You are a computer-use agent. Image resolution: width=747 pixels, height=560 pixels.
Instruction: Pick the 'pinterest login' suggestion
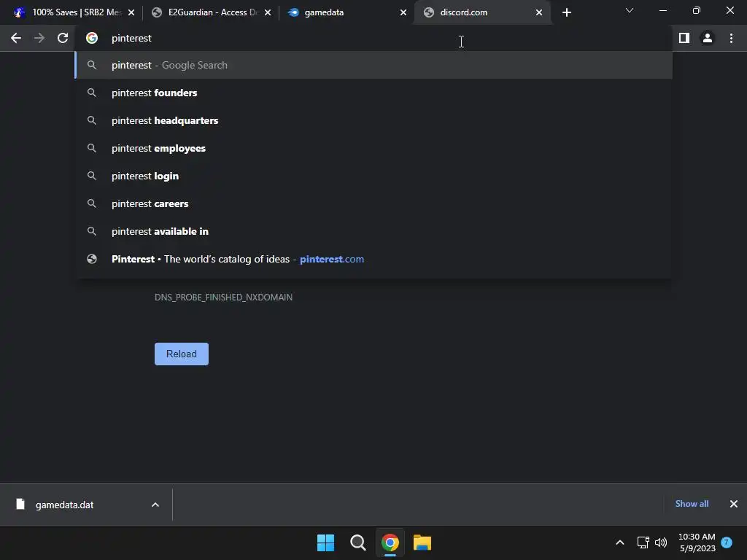point(374,176)
